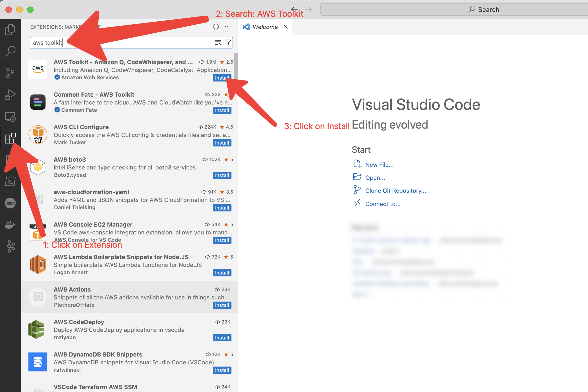Image resolution: width=588 pixels, height=392 pixels.
Task: Click the folder Open icon
Action: pyautogui.click(x=357, y=177)
